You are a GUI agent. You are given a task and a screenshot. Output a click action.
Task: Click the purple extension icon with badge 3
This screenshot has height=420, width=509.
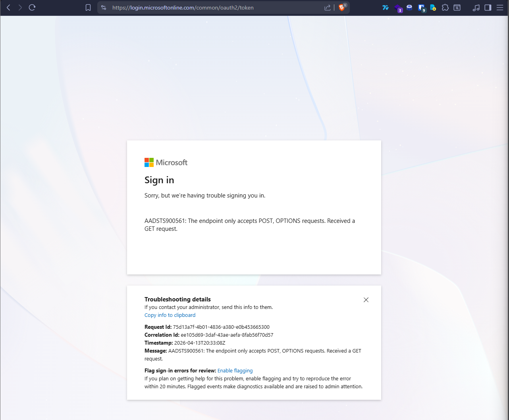[398, 7]
